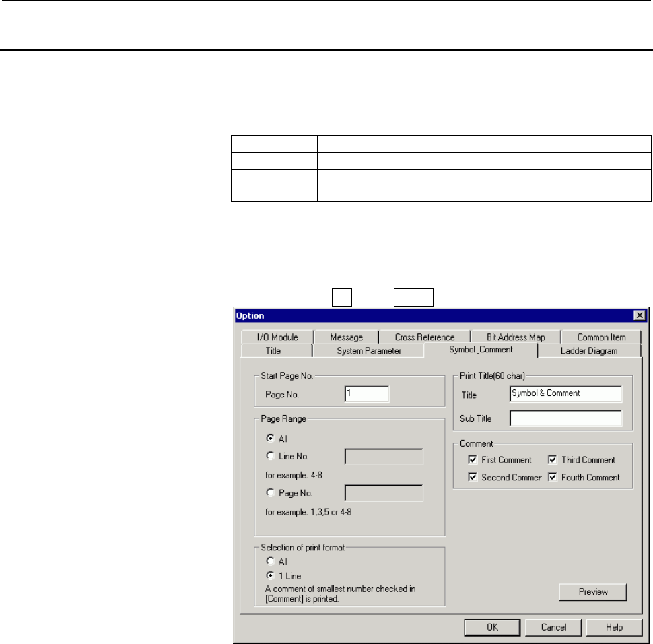653x644 pixels.
Task: Switch to the I/O Module tab
Action: [277, 337]
